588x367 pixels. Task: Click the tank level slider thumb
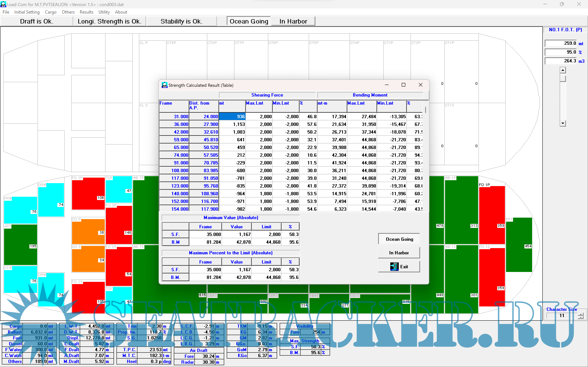point(563,79)
